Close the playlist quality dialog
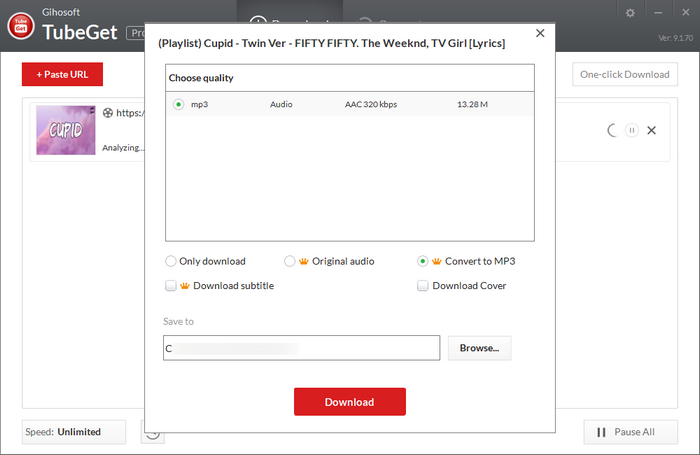This screenshot has width=700, height=455. pos(540,33)
